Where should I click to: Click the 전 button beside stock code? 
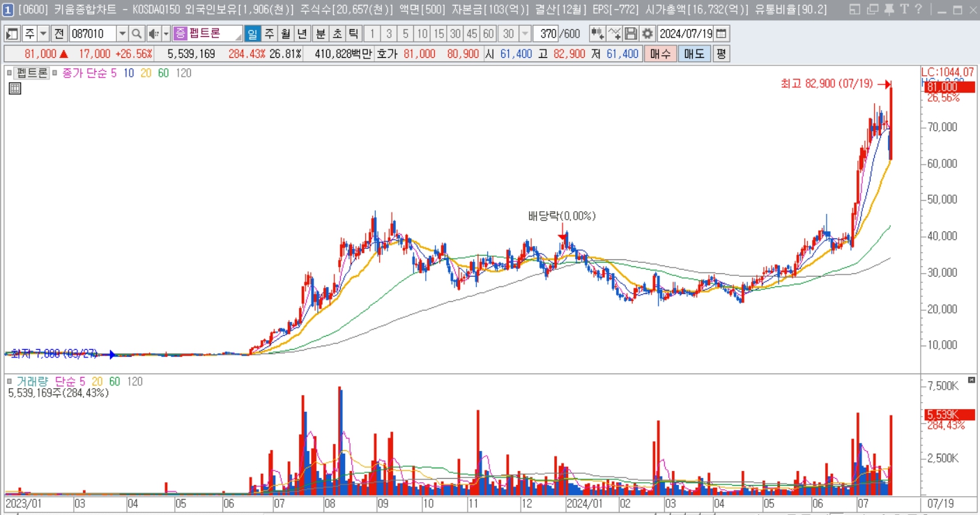tap(59, 33)
